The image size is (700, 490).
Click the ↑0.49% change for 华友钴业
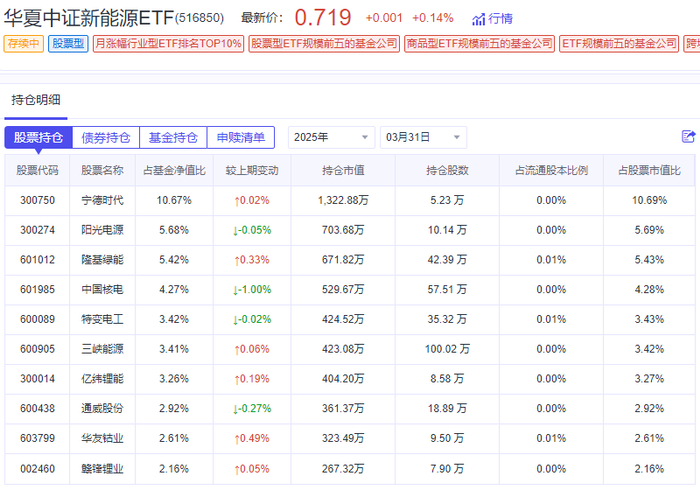(x=252, y=439)
